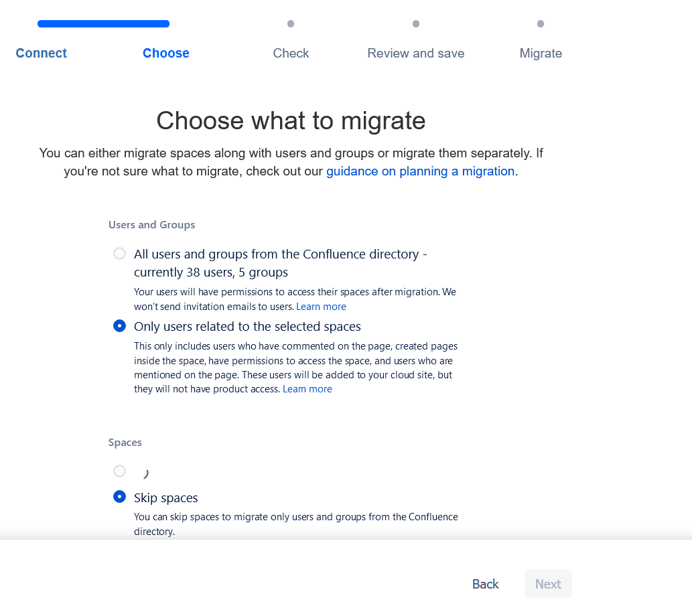
Task: Select All users and groups radio option
Action: (120, 254)
